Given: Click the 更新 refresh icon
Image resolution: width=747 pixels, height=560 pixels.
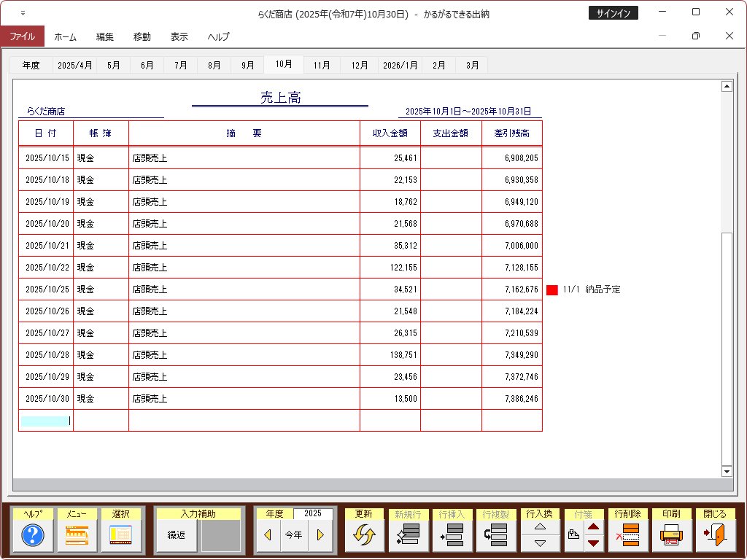Looking at the screenshot, I should (363, 536).
